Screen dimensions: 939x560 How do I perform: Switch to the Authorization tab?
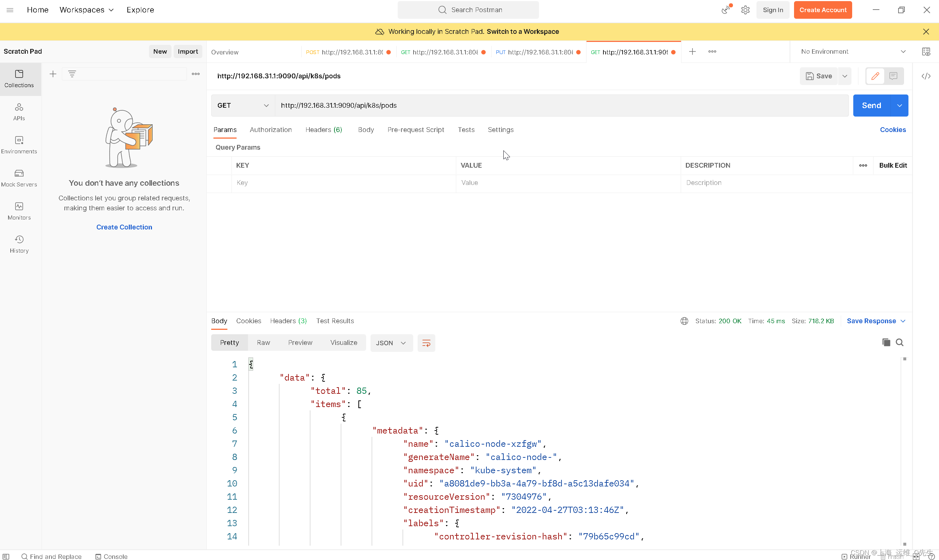[x=270, y=129]
